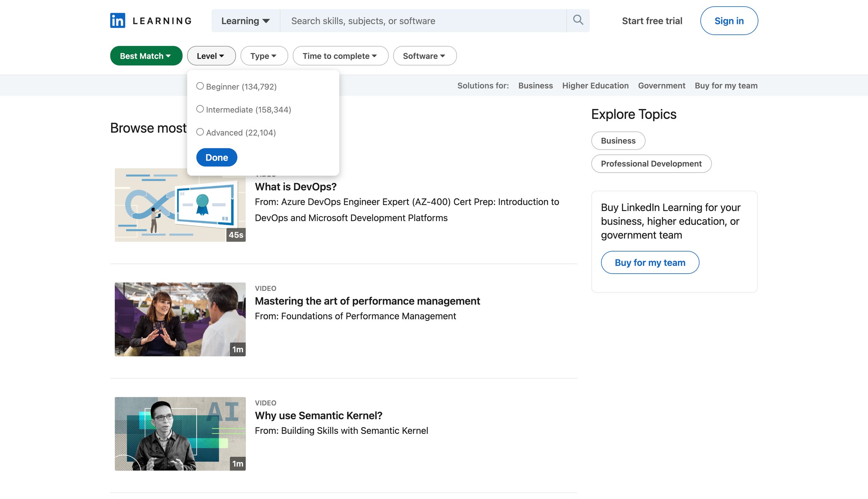Select the Beginner radio option
Viewport: 868px width, 499px height.
[200, 86]
